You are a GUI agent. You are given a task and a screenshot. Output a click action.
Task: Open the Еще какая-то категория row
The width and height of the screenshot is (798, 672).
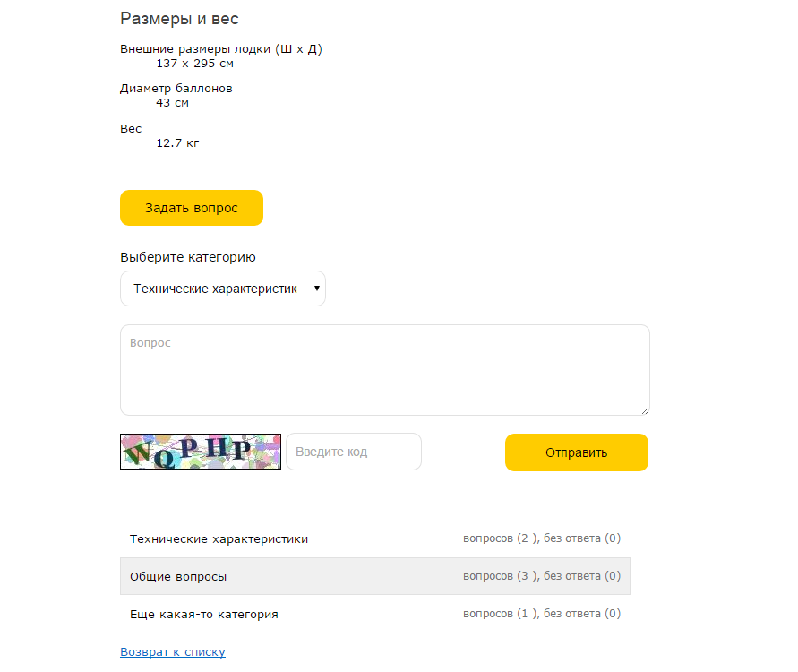(x=204, y=614)
